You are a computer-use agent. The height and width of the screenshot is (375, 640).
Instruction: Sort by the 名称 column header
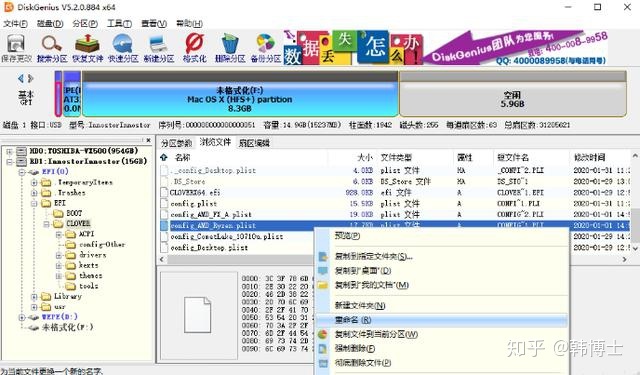point(182,157)
